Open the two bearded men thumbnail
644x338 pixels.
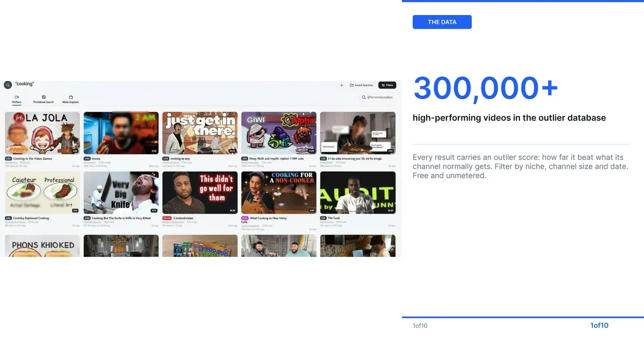pos(279,246)
